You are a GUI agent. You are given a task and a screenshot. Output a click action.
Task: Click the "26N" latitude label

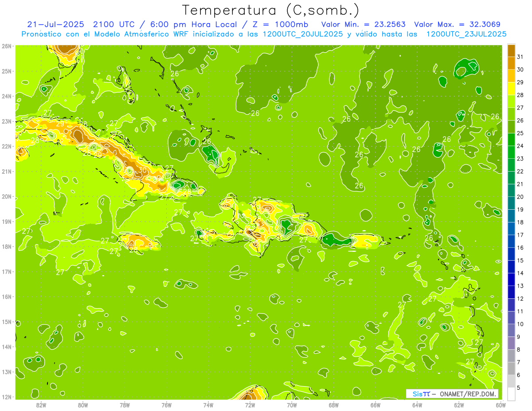coord(7,46)
